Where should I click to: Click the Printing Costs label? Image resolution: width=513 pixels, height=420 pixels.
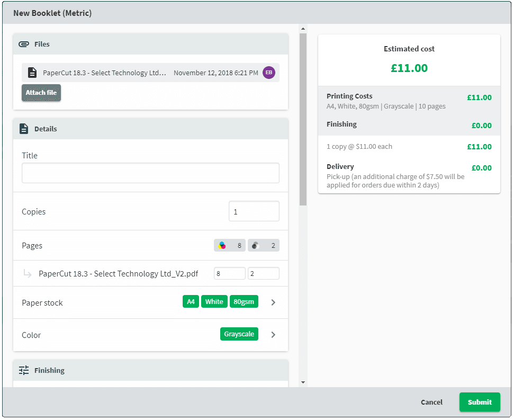coord(349,96)
